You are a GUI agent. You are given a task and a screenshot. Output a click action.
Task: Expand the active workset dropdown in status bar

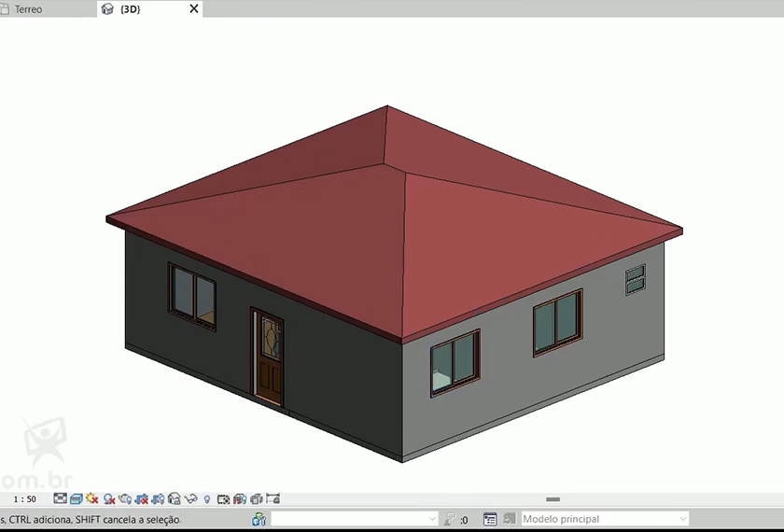432,519
